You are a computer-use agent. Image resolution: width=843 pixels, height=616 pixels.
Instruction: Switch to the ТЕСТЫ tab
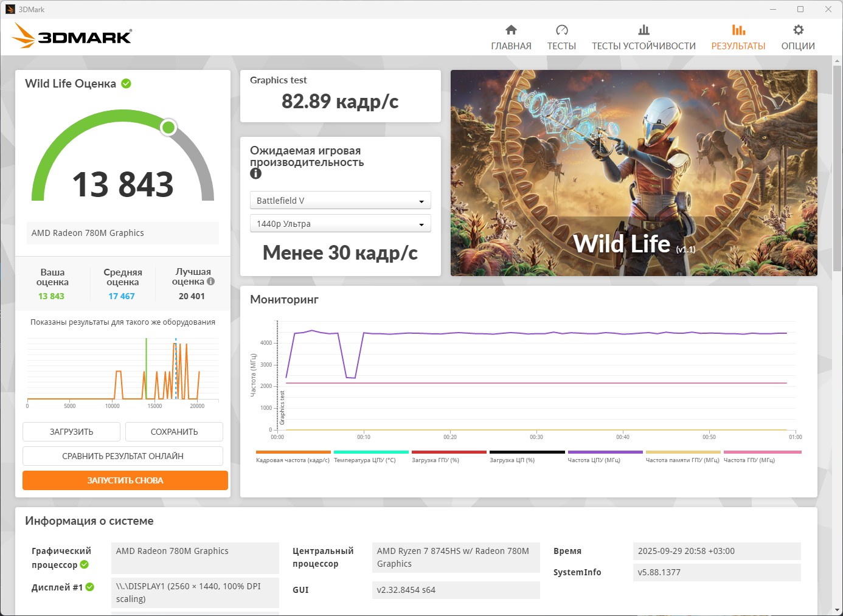click(x=561, y=38)
